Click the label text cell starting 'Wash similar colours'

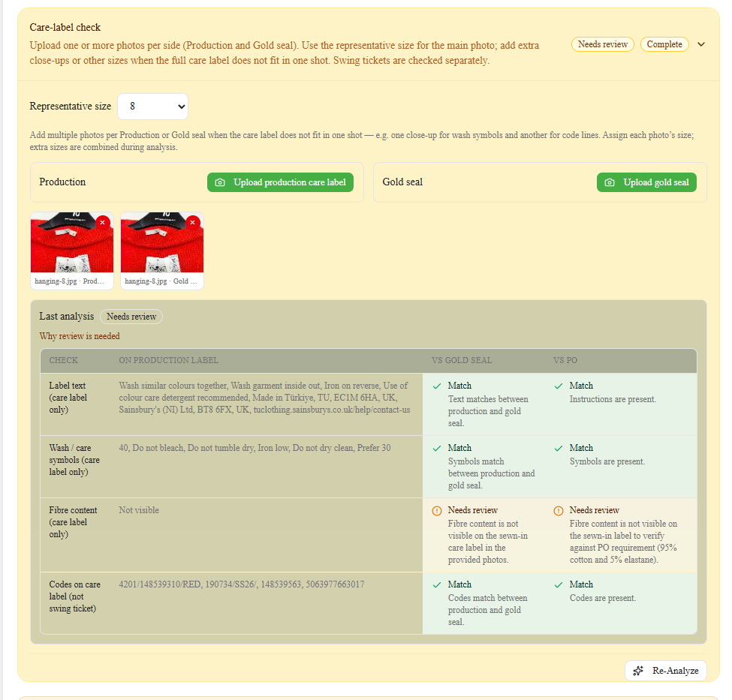(264, 398)
